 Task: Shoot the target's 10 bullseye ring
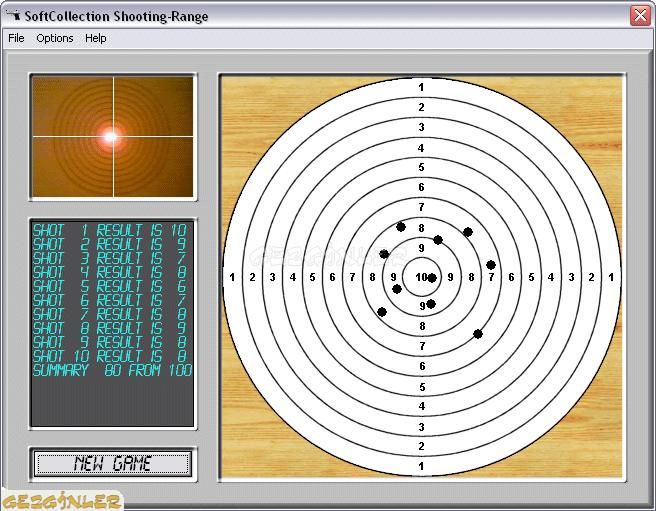click(422, 277)
